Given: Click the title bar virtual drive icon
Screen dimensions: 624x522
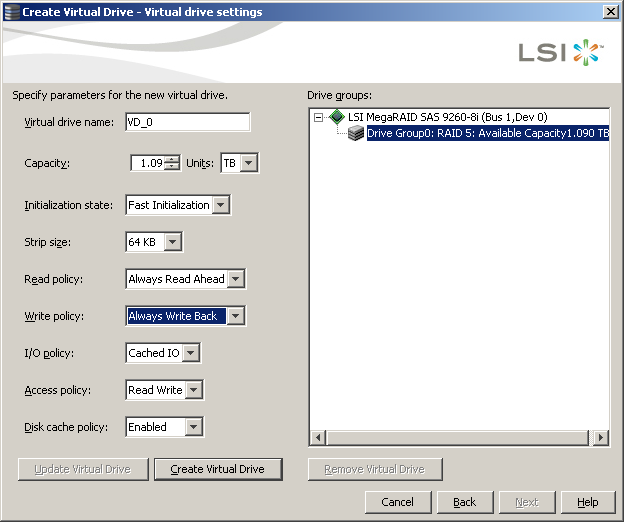Looking at the screenshot, I should tap(12, 12).
